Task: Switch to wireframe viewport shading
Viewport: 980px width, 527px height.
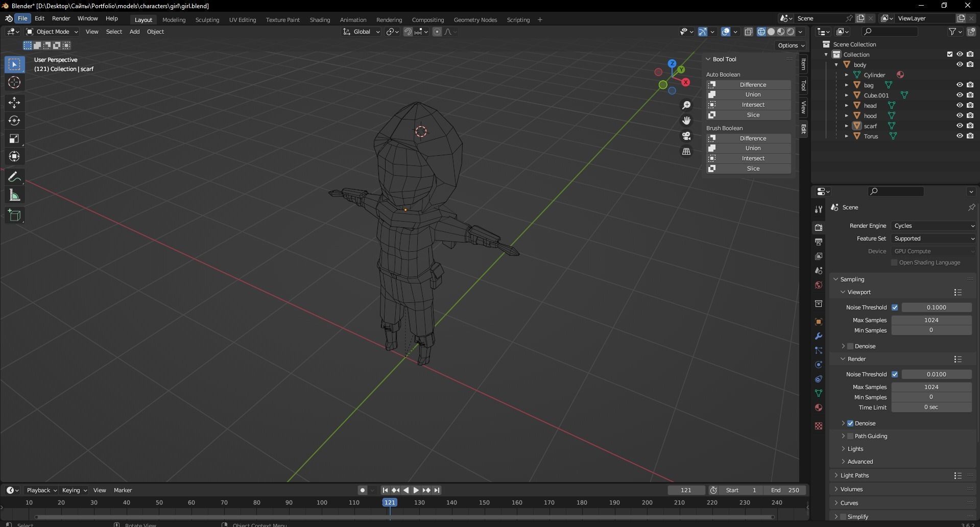Action: 761,32
